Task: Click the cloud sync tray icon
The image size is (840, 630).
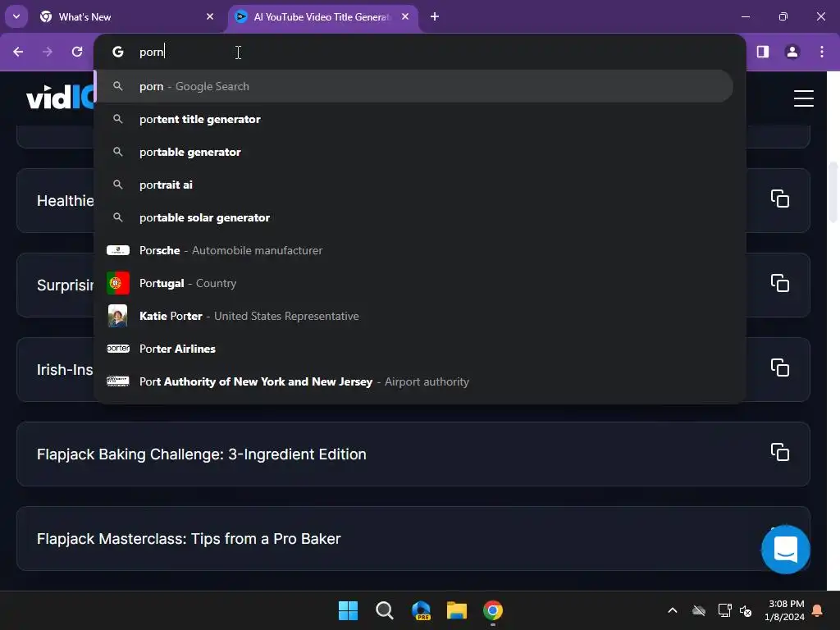Action: pyautogui.click(x=699, y=610)
